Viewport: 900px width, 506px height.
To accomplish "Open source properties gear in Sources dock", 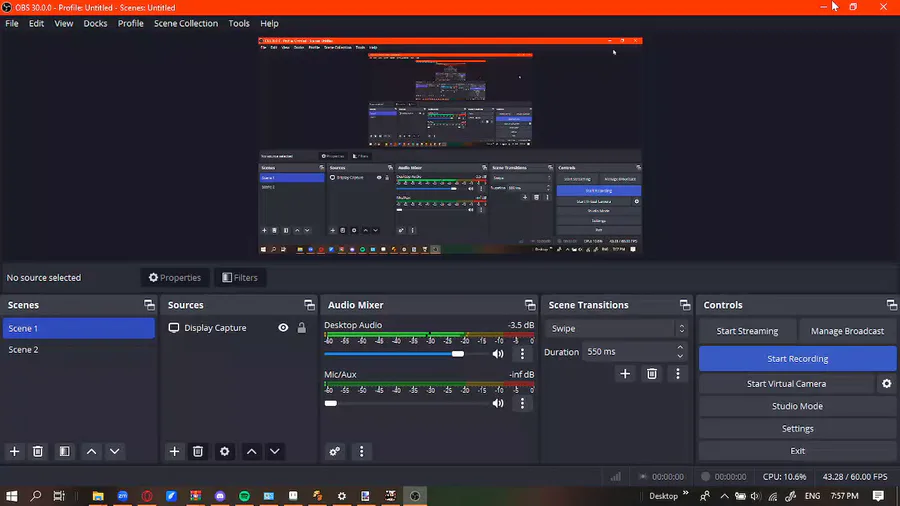I will click(224, 451).
